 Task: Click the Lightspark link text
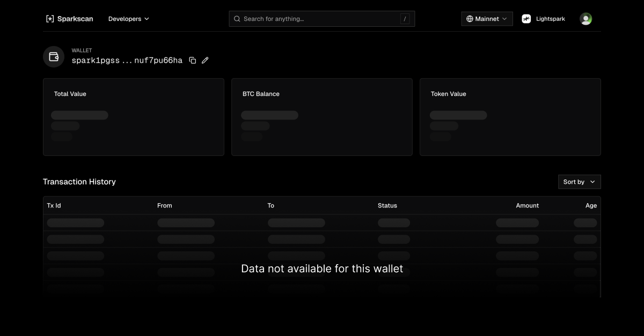tap(550, 19)
